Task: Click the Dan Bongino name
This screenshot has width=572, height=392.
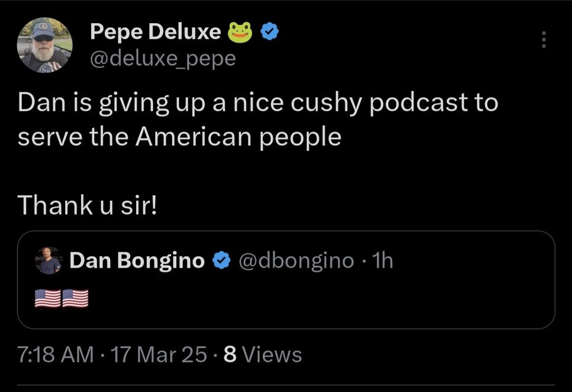Action: 137,260
